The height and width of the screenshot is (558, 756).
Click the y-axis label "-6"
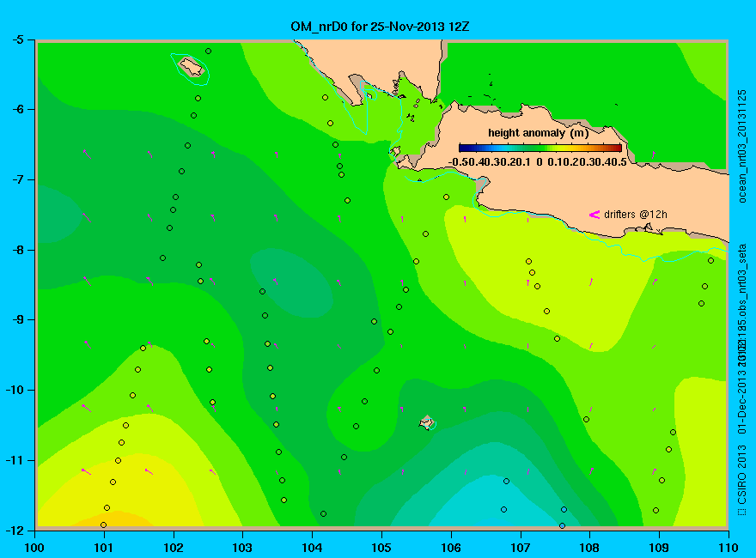coord(16,109)
